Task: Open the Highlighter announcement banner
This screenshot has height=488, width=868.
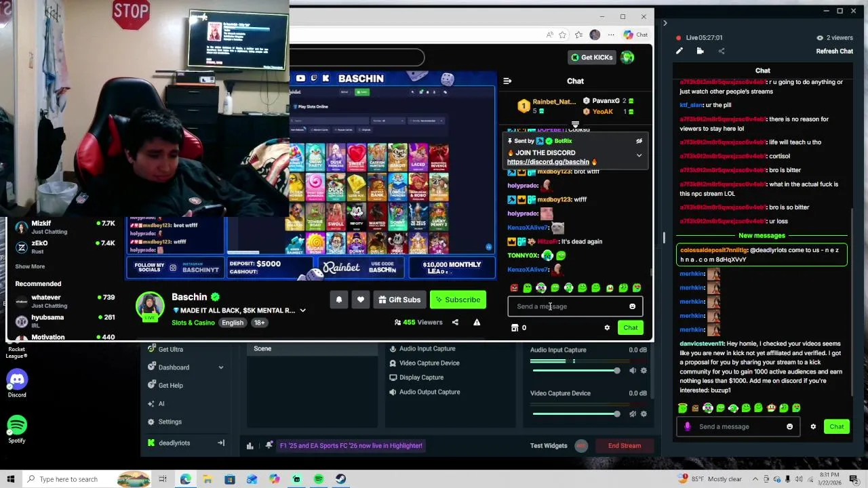Action: pyautogui.click(x=351, y=446)
